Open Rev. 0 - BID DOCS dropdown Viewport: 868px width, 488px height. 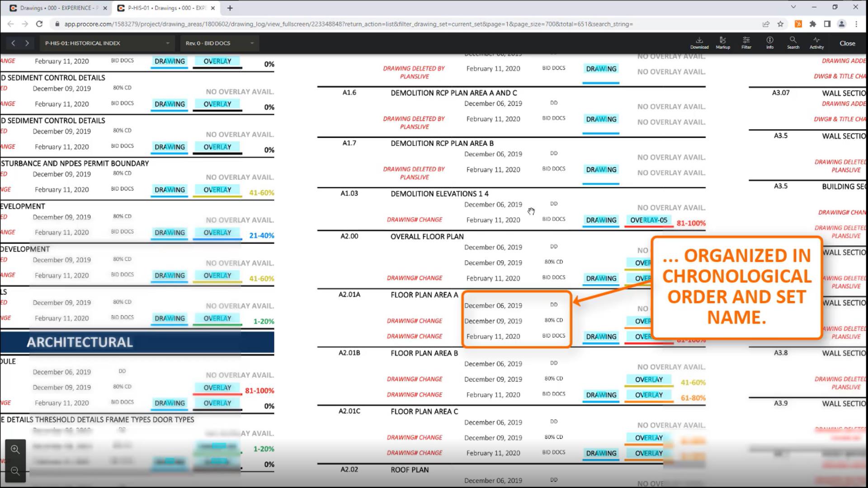220,43
